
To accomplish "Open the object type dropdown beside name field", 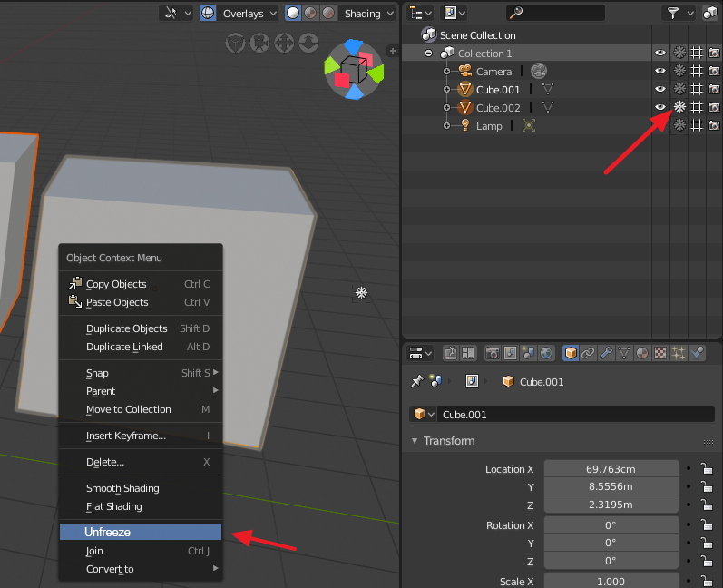I will (424, 414).
